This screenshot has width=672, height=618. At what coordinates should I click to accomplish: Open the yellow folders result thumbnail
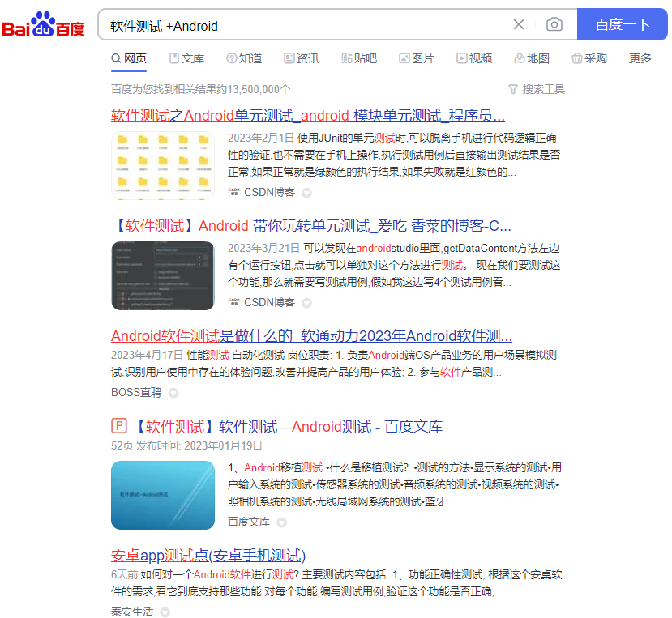163,166
